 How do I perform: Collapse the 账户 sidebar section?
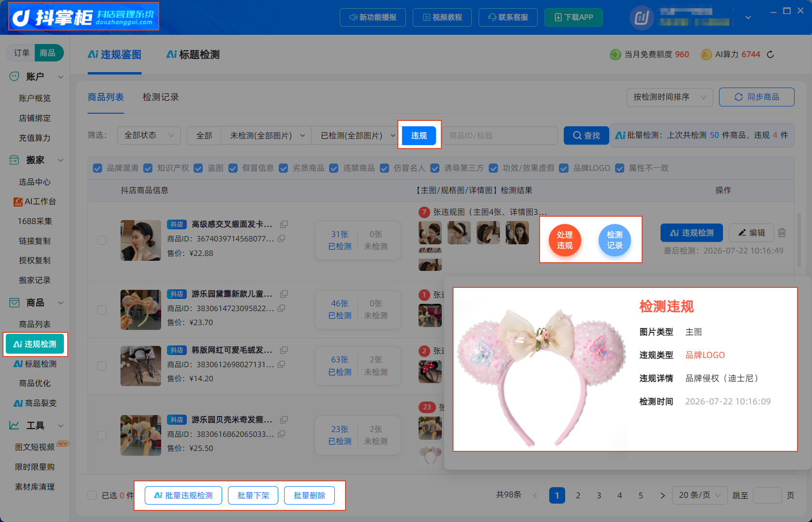(x=61, y=77)
